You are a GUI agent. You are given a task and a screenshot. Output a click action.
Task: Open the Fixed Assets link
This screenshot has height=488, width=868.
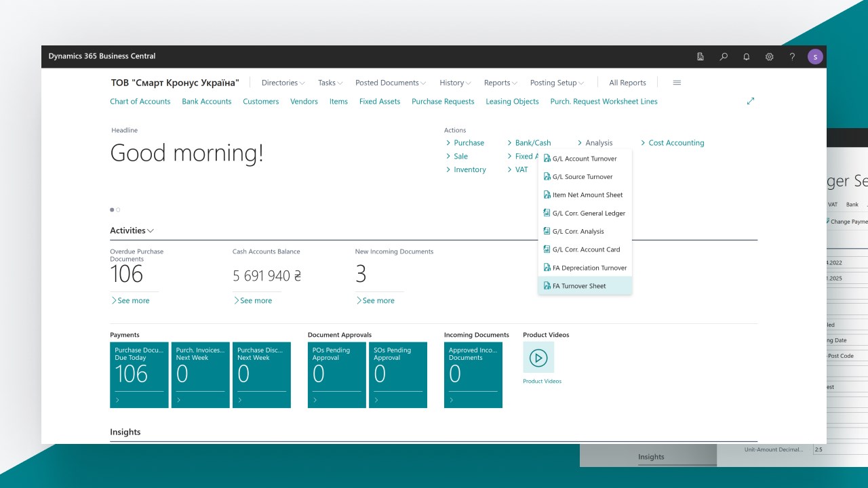point(380,102)
